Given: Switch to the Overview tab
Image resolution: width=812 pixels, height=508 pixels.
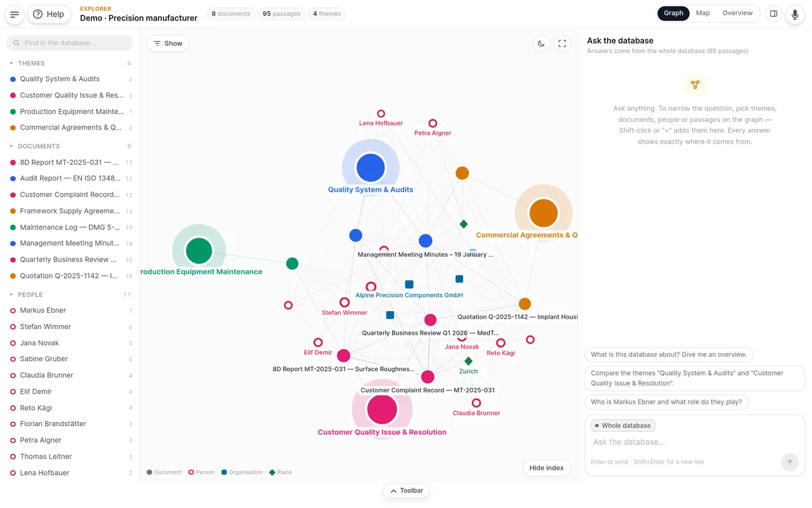Looking at the screenshot, I should coord(737,13).
